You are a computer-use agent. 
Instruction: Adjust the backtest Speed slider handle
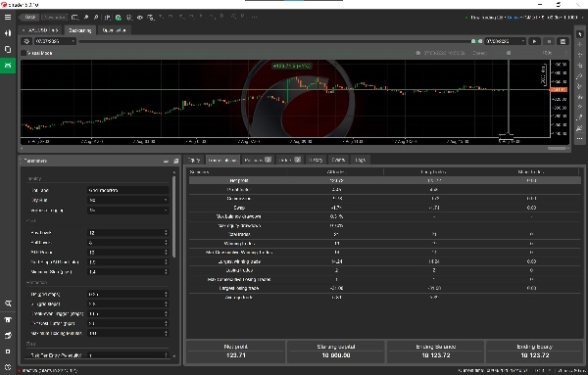click(x=509, y=53)
